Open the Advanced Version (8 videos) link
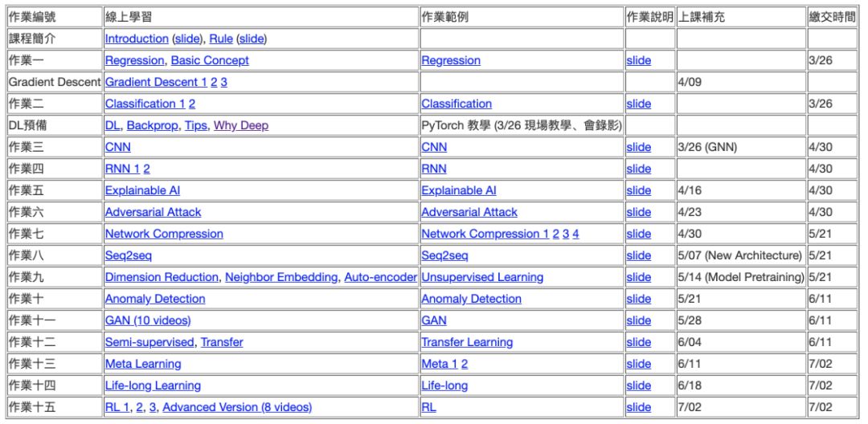Viewport: 868px width, 424px height. coord(237,407)
